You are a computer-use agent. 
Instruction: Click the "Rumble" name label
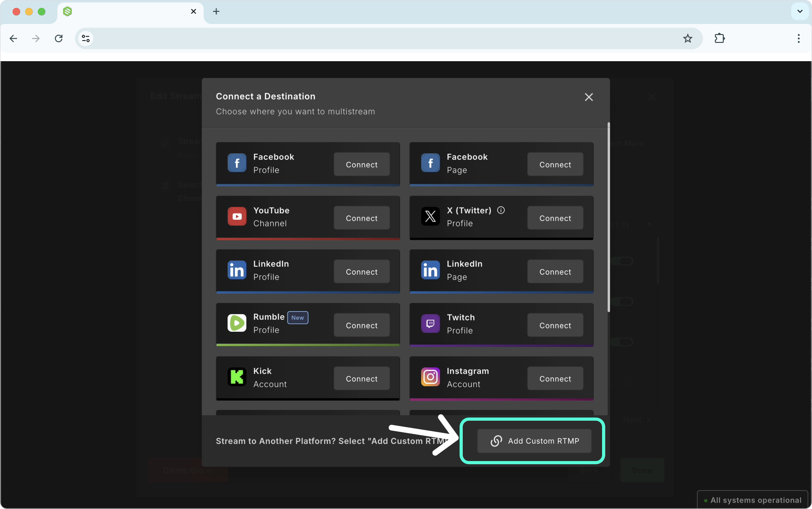pos(269,317)
